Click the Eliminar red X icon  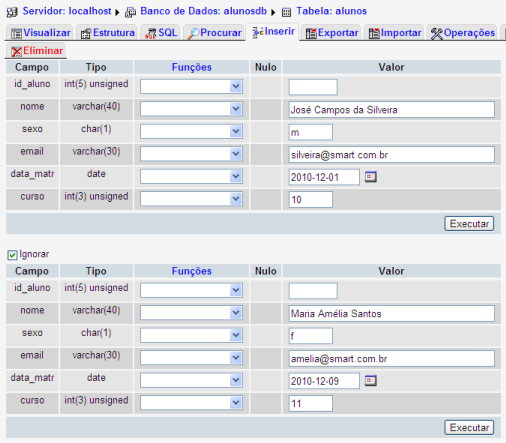click(x=16, y=51)
